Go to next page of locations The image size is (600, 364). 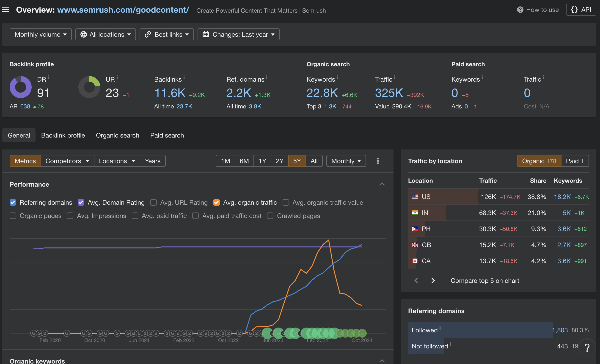point(433,281)
